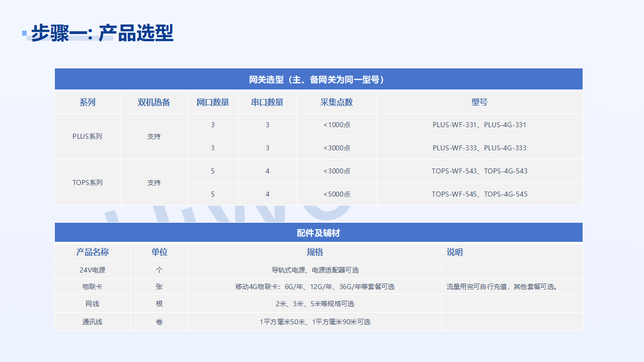Click the 采集点数 column header
The width and height of the screenshot is (644, 362).
tap(337, 102)
